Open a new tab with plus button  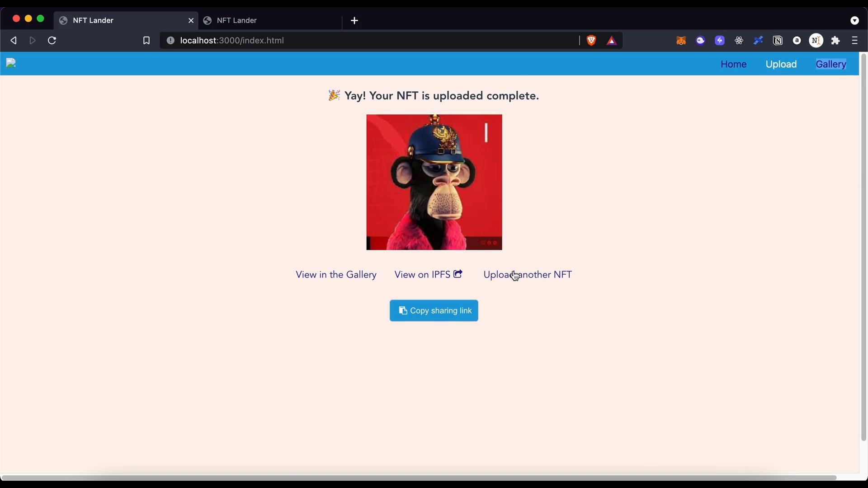click(354, 20)
